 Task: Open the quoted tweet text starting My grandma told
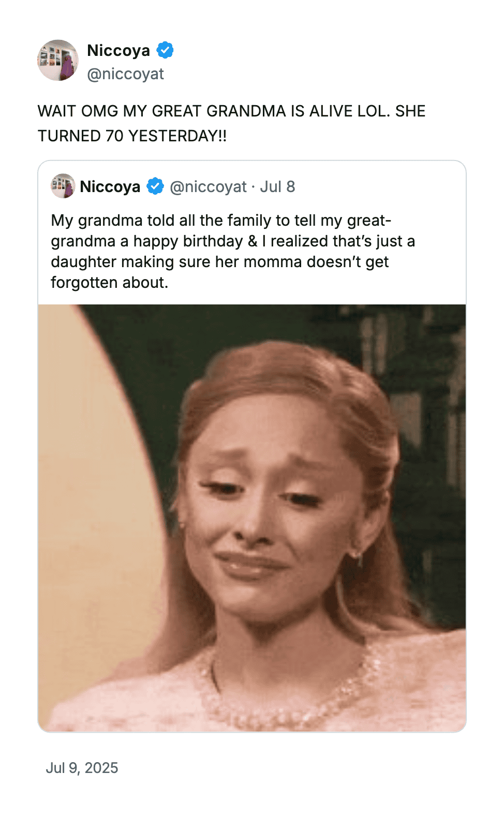233,251
